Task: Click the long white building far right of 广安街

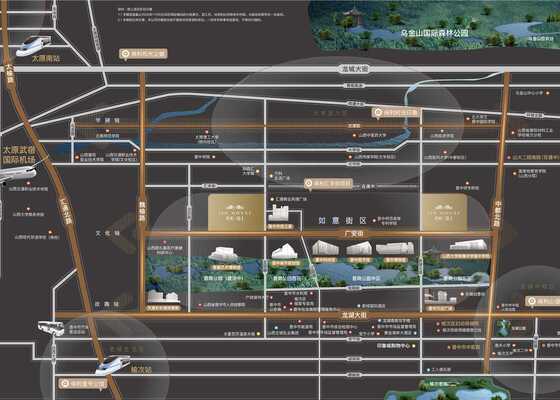Action: (x=468, y=245)
